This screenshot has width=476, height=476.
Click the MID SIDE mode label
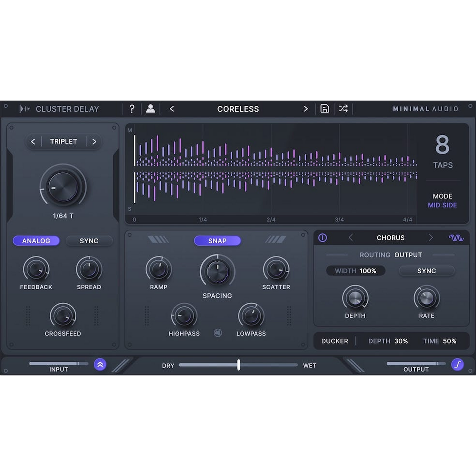coord(442,205)
